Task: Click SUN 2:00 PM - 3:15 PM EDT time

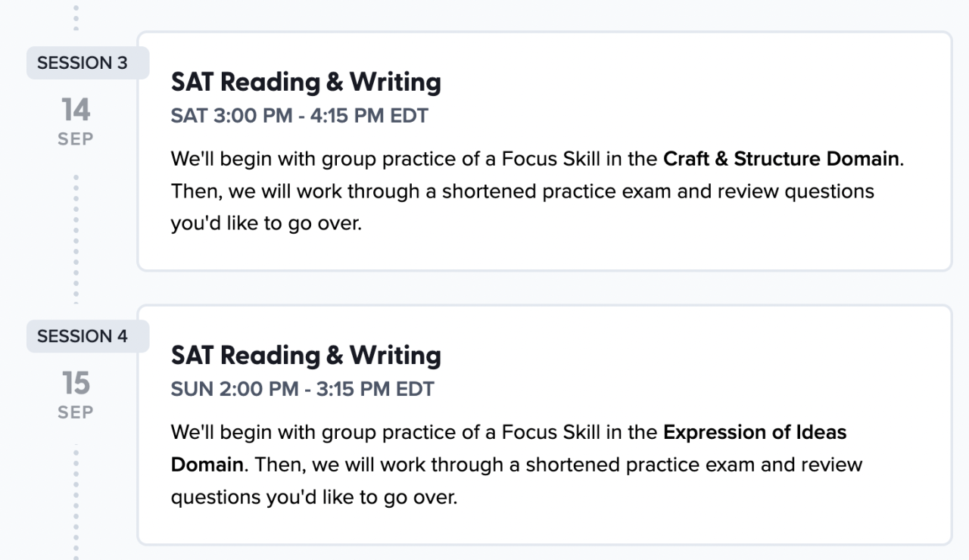Action: pyautogui.click(x=303, y=389)
